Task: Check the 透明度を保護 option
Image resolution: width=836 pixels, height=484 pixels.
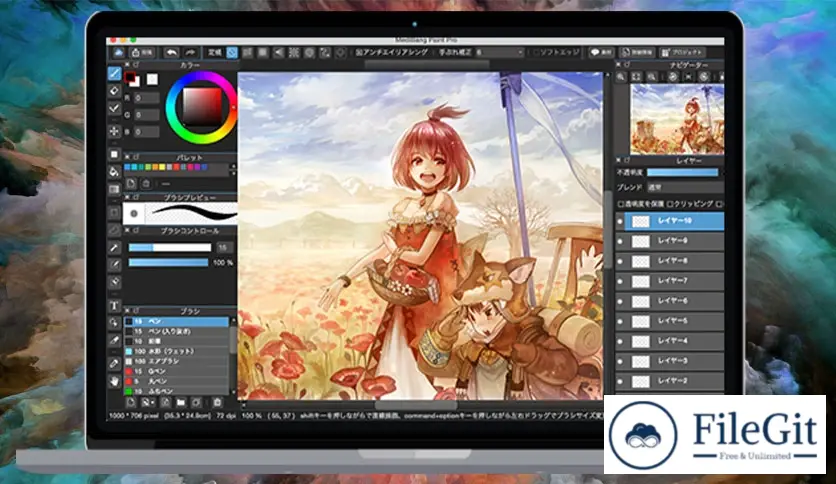Action: coord(621,204)
